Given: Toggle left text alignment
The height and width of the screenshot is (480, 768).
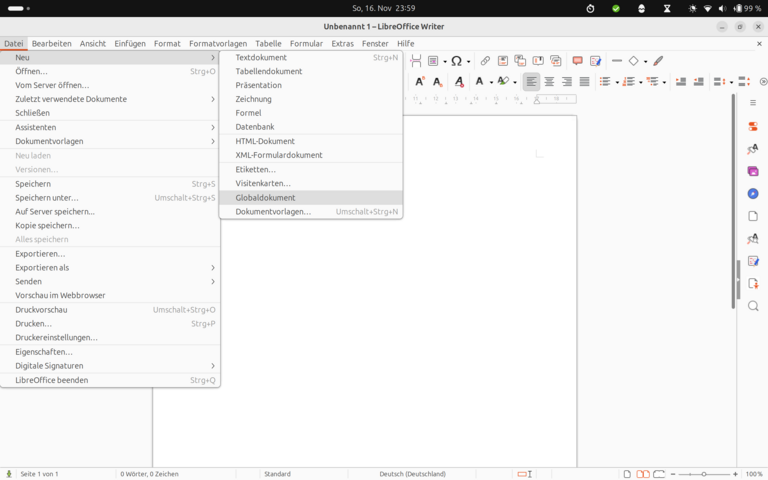Looking at the screenshot, I should (531, 82).
